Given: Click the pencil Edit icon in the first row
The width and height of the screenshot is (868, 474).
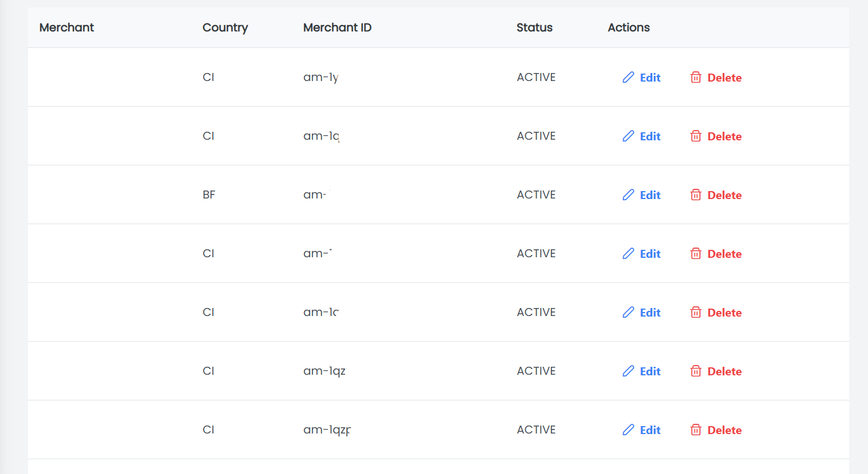Looking at the screenshot, I should [x=628, y=77].
